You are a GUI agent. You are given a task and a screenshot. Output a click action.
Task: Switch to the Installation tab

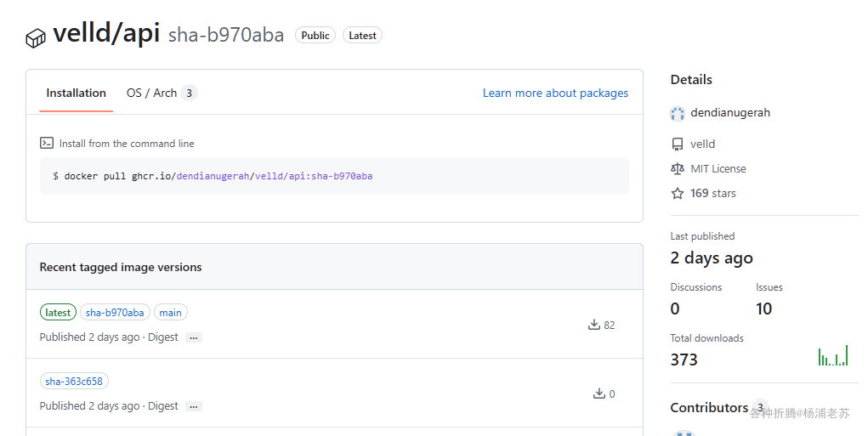pos(76,93)
